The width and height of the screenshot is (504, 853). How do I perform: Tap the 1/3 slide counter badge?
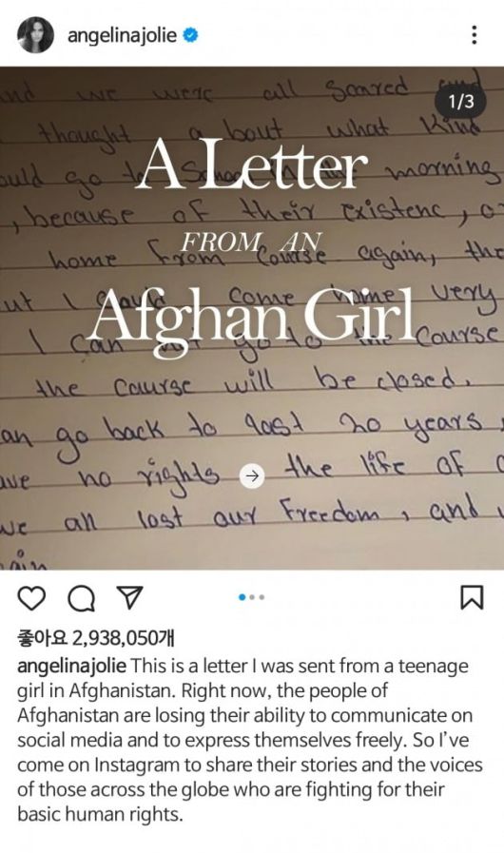pos(460,101)
